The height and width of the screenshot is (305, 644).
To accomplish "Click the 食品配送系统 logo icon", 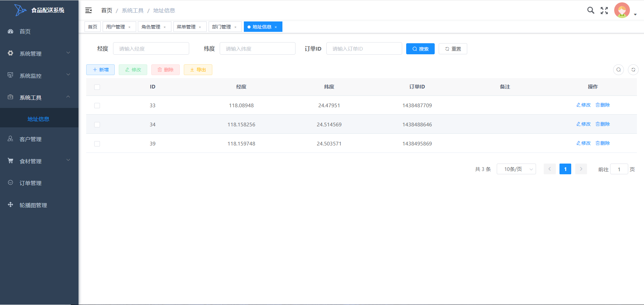I will click(x=20, y=10).
